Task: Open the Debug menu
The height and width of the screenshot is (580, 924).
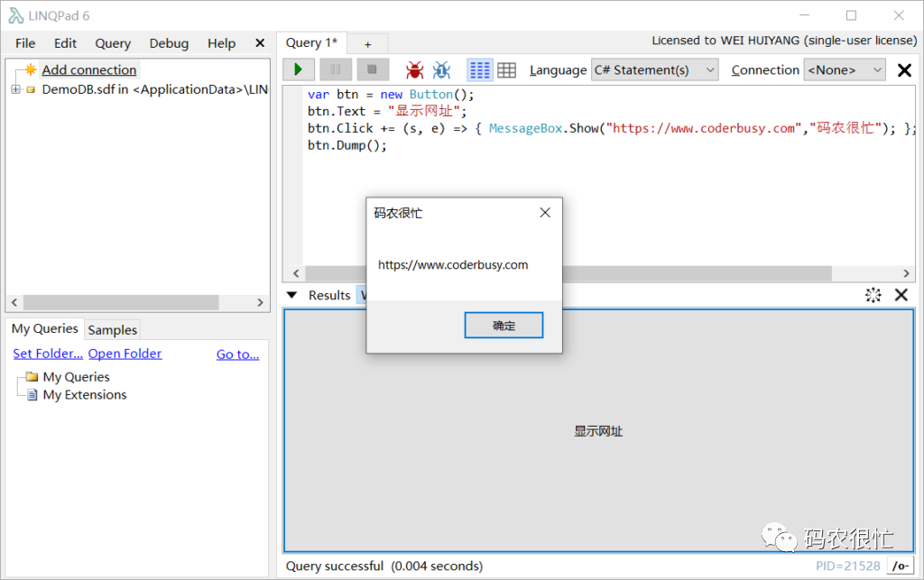Action: pos(169,43)
